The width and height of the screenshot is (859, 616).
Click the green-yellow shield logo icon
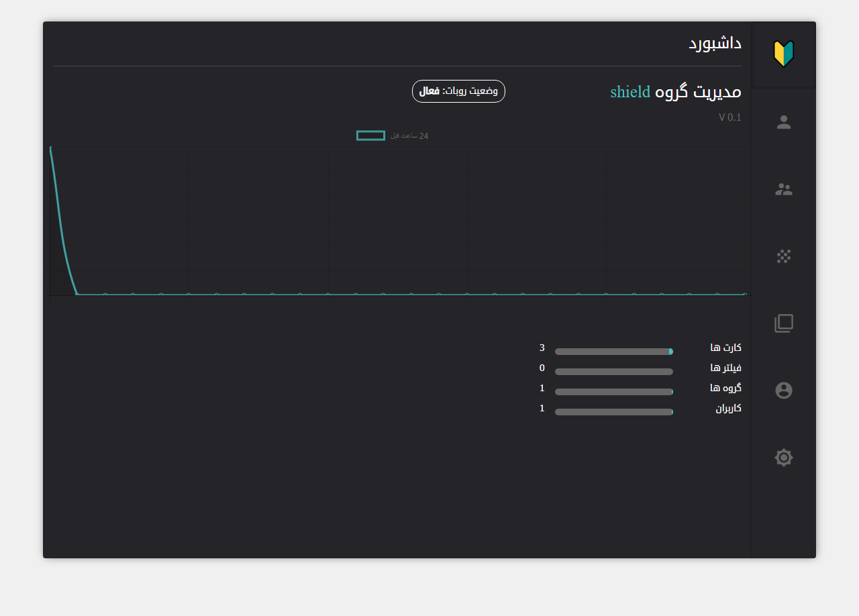pos(784,54)
